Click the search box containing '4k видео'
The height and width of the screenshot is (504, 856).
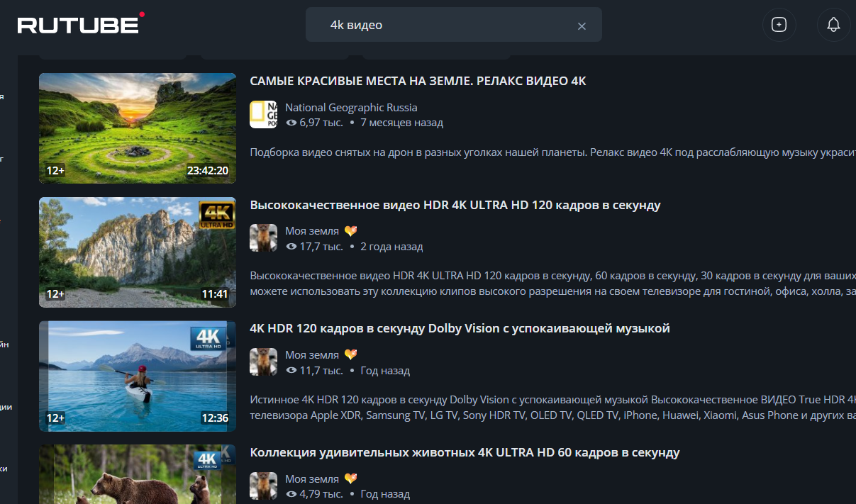(x=447, y=26)
